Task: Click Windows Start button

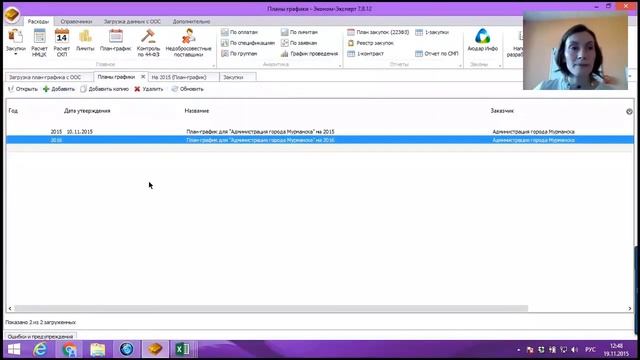Action: pos(14,349)
